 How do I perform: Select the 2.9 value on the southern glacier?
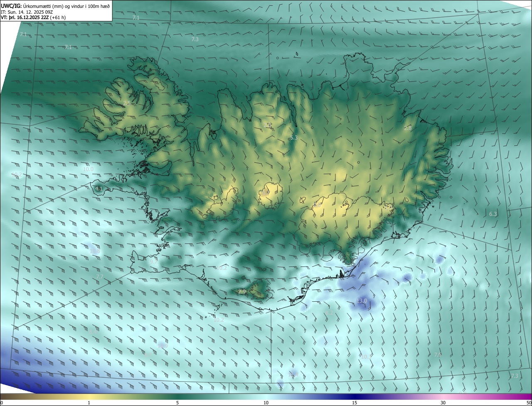242,292
